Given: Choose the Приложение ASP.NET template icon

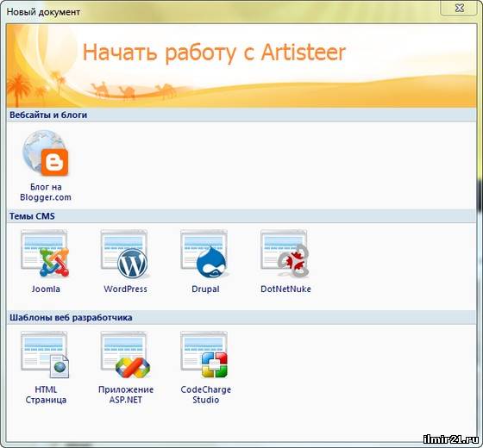Looking at the screenshot, I should [125, 354].
